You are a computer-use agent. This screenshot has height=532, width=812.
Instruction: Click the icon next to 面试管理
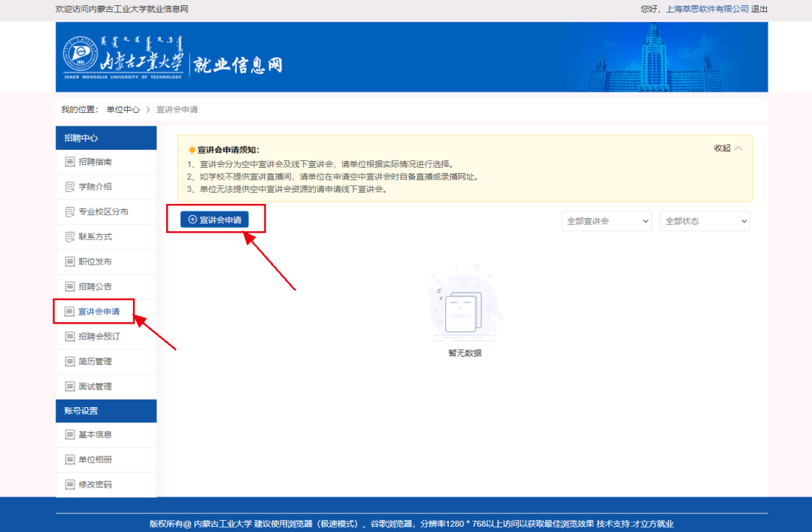click(x=70, y=387)
